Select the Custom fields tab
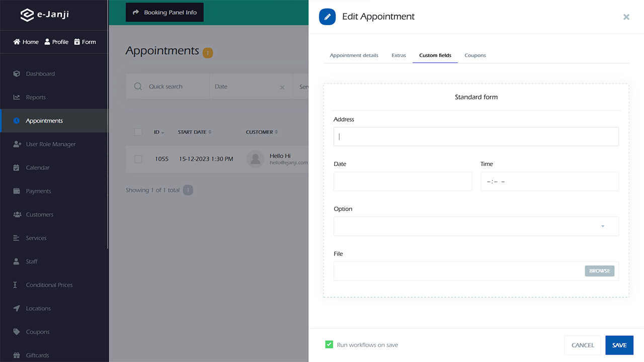 pyautogui.click(x=435, y=55)
